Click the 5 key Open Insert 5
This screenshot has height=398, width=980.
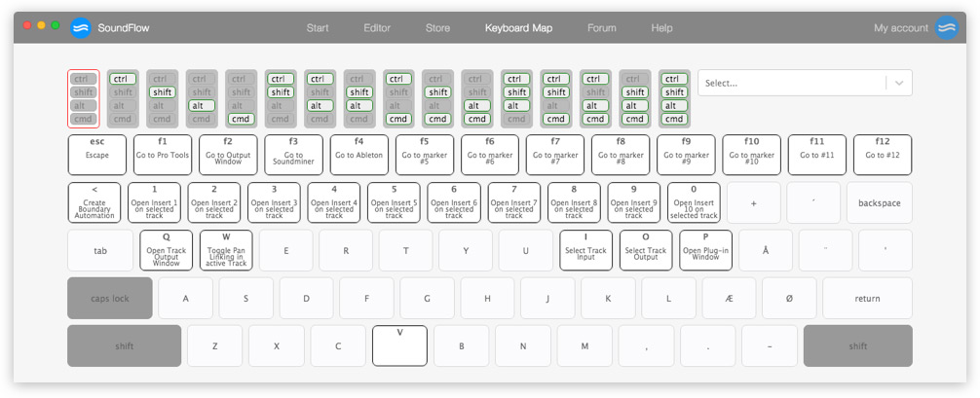pyautogui.click(x=395, y=202)
